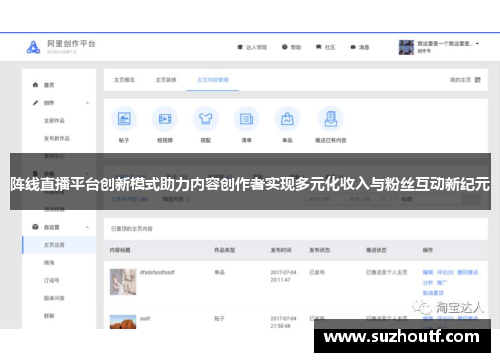Screen dimensions: 500x362
Task: Click the 内容标题 column header
Action: click(x=120, y=250)
